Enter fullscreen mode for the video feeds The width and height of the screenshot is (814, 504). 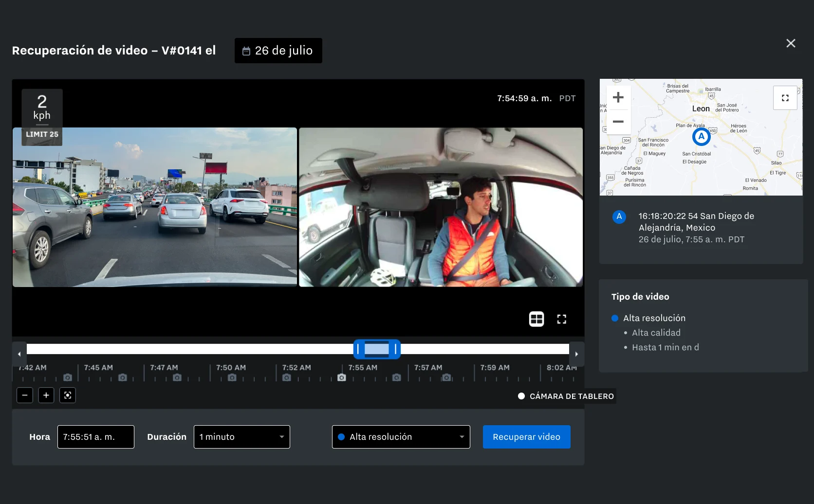tap(561, 319)
